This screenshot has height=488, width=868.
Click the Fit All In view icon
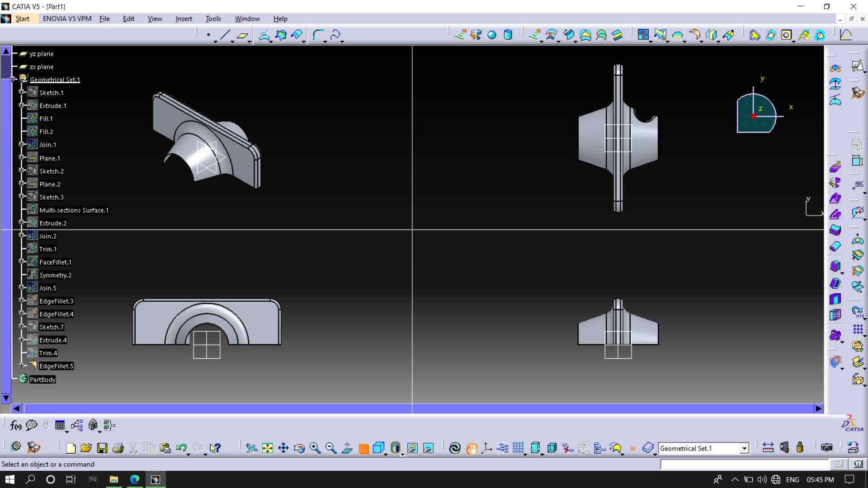tap(268, 448)
